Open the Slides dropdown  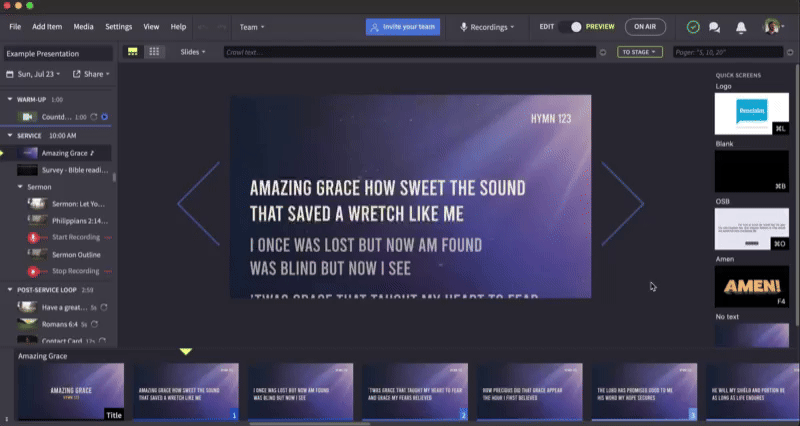click(193, 52)
